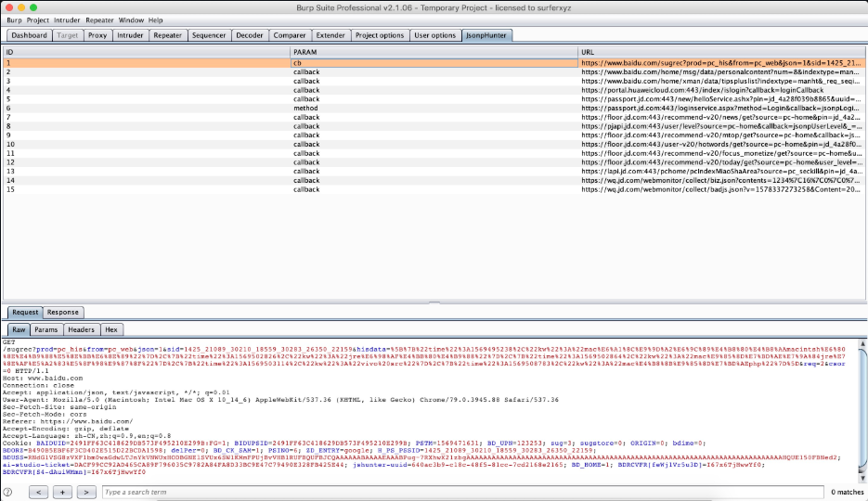The width and height of the screenshot is (868, 501).
Task: Switch to the JsonpHunter tab
Action: (x=486, y=35)
